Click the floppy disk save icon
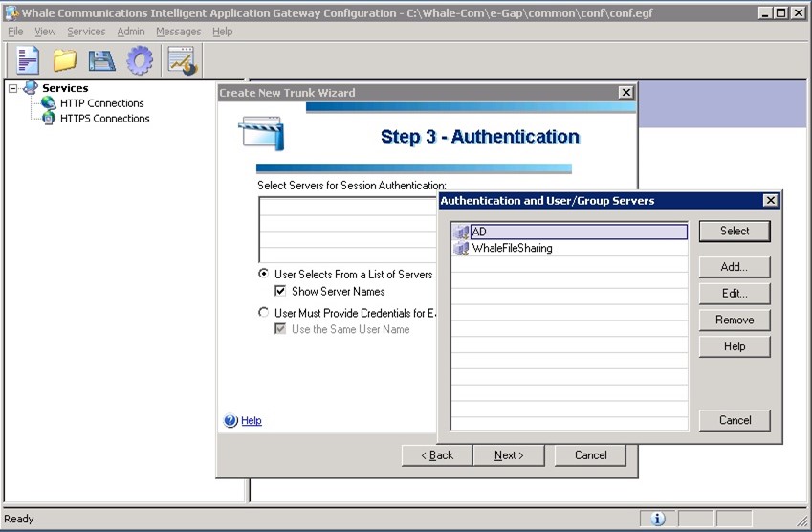Viewport: 812px width, 532px height. click(102, 60)
